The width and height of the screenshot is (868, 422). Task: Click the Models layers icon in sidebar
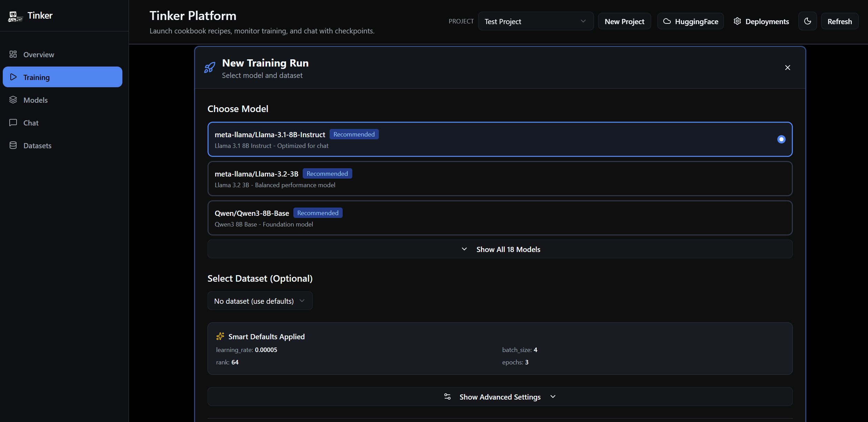click(13, 100)
